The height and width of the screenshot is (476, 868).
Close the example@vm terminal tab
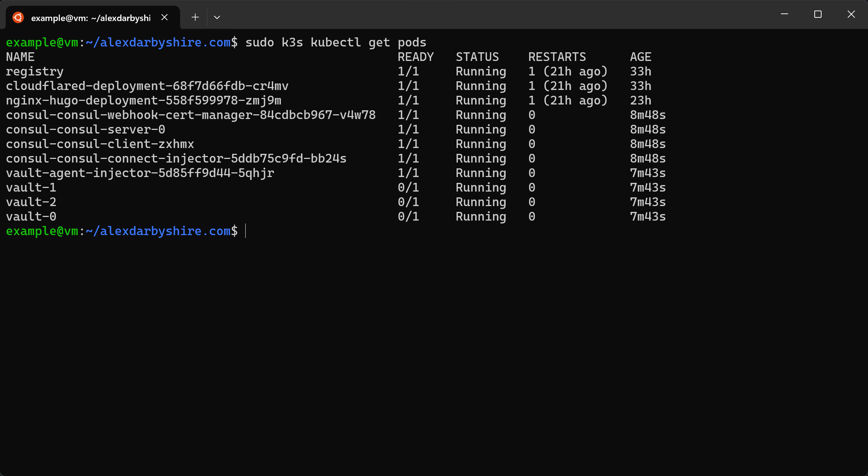164,17
